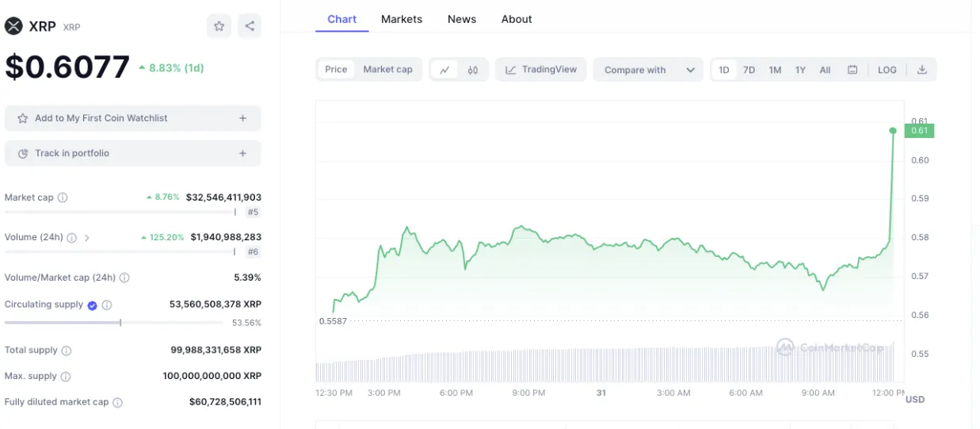Screen dimensions: 980x429
Task: Expand Volume (24h) chevron arrow
Action: coord(87,237)
